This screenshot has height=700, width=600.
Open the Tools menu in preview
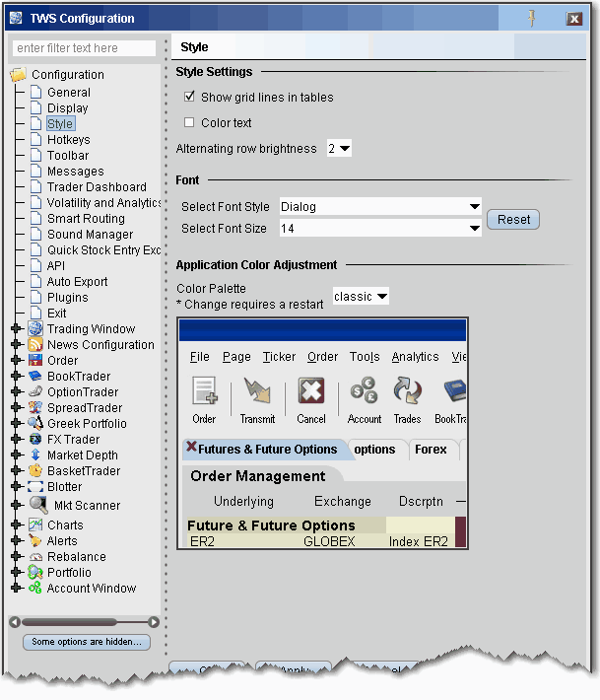pyautogui.click(x=365, y=357)
